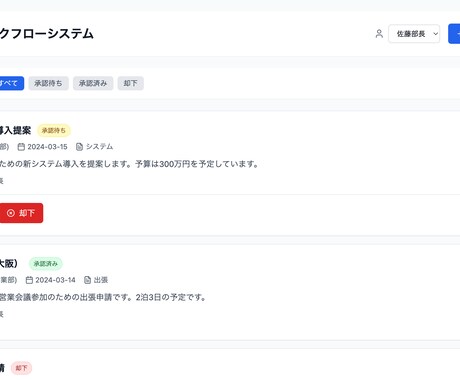Select the 却下 filter tab
The width and height of the screenshot is (460, 380).
coord(130,83)
